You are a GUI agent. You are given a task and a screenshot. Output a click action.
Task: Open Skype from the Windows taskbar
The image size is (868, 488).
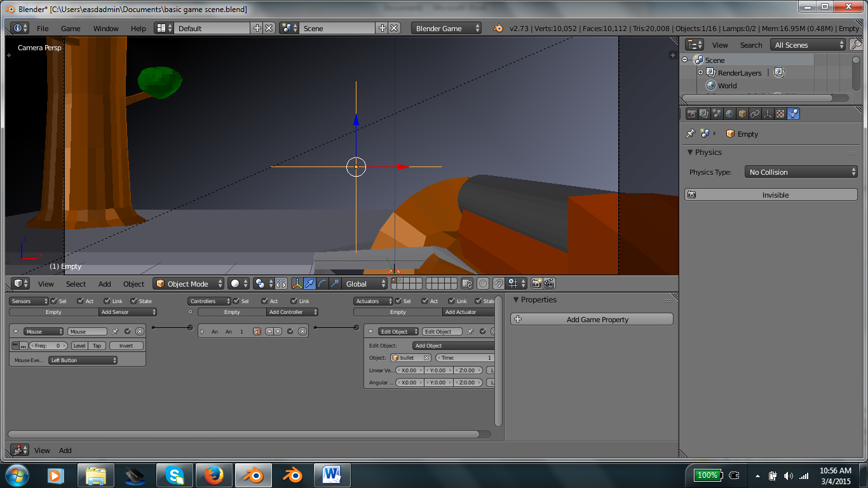(x=175, y=475)
